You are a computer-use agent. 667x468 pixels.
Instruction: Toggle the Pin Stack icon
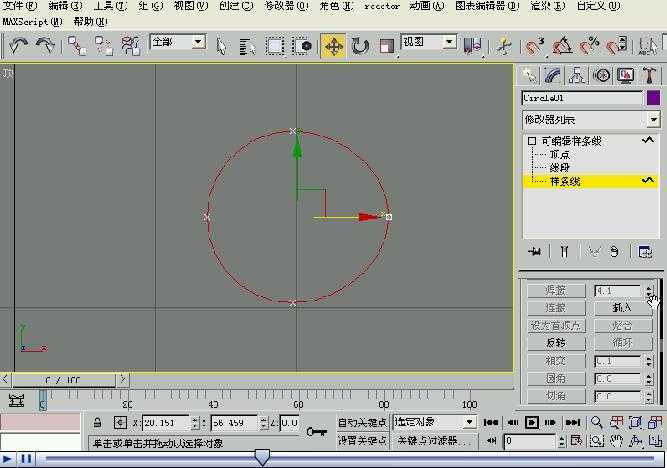pyautogui.click(x=535, y=251)
